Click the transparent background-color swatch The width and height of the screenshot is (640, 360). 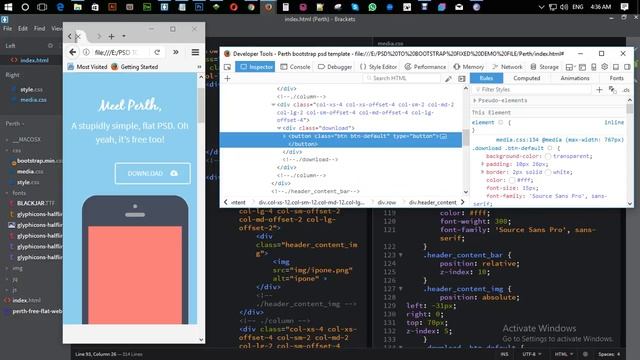(548, 156)
